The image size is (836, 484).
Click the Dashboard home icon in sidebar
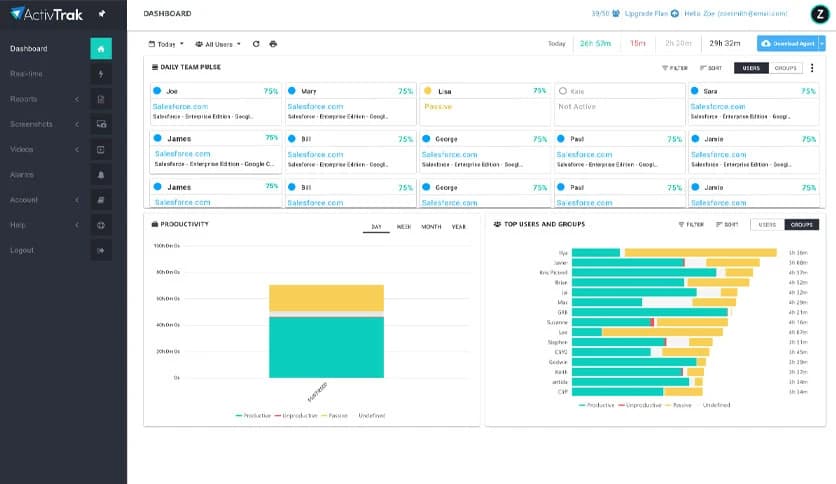tap(101, 48)
